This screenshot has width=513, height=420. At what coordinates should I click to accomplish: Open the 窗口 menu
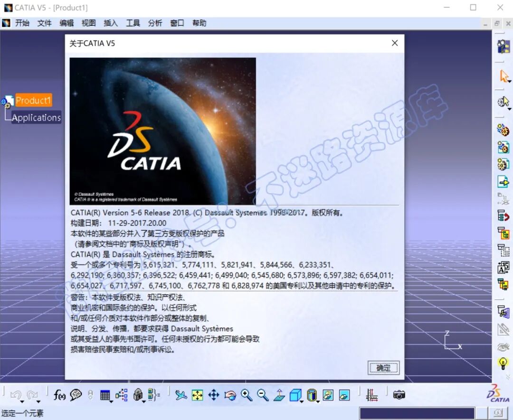[177, 23]
